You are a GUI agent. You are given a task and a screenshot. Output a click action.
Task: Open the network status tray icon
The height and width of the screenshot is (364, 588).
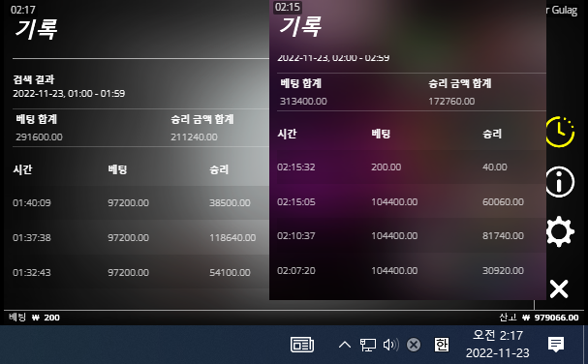coord(367,345)
